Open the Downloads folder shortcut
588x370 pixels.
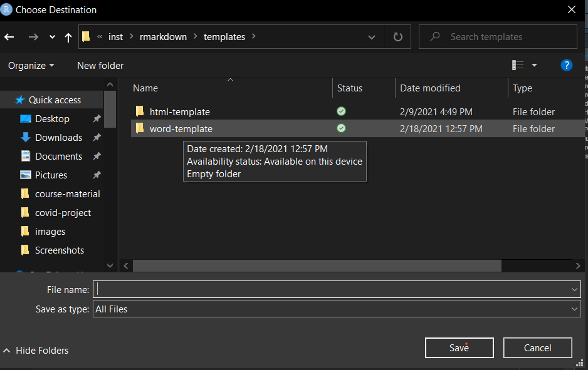click(58, 138)
